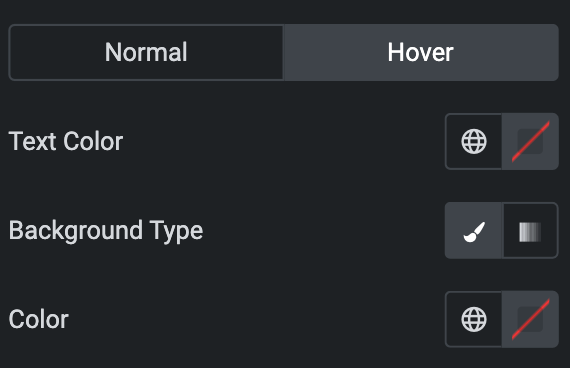This screenshot has height=368, width=570.
Task: Click the red-slashed swatch for Text Color
Action: (530, 141)
